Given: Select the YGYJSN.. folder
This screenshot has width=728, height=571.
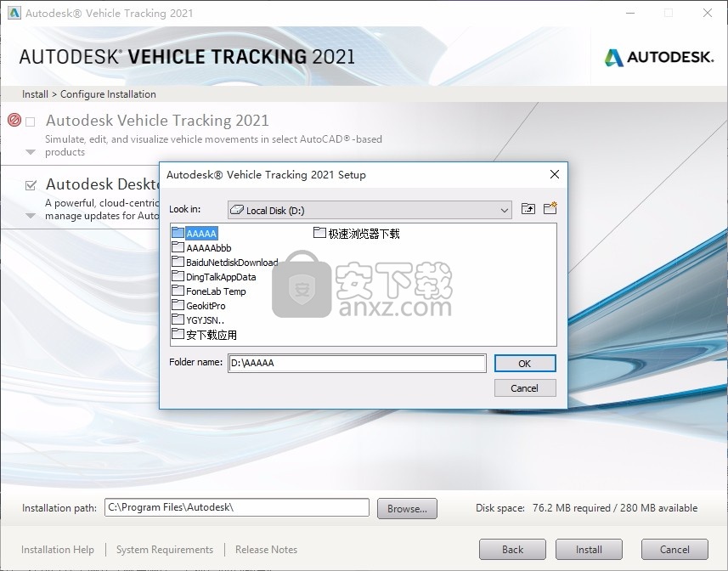Looking at the screenshot, I should click(x=198, y=319).
